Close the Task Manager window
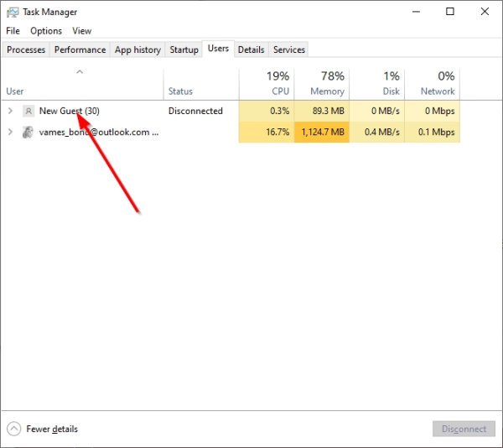This screenshot has height=448, width=503. [485, 12]
